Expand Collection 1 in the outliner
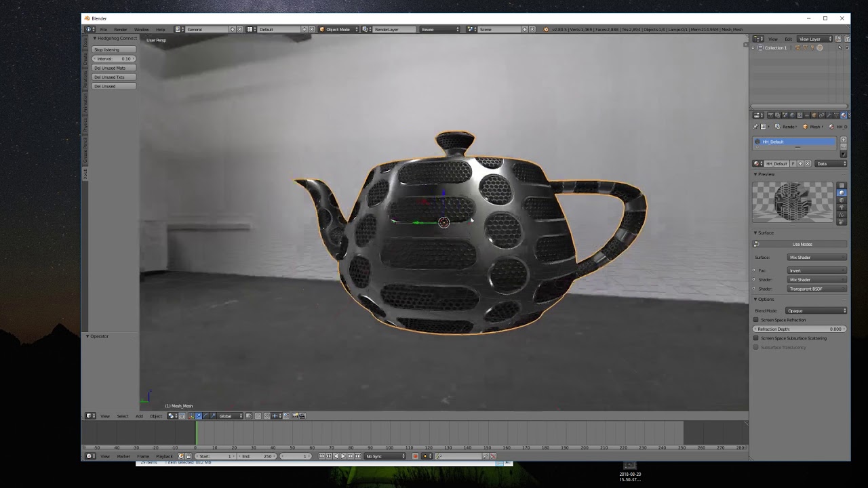The width and height of the screenshot is (868, 488). tap(753, 48)
